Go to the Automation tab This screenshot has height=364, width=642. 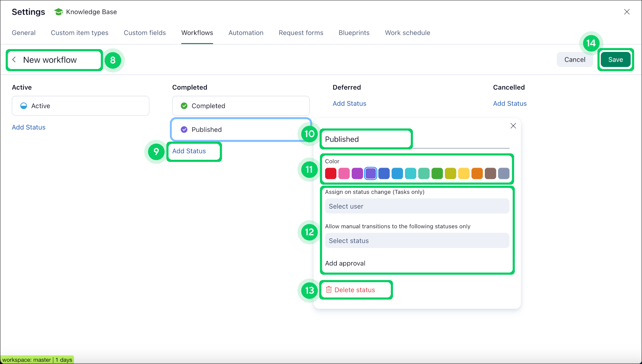(246, 33)
